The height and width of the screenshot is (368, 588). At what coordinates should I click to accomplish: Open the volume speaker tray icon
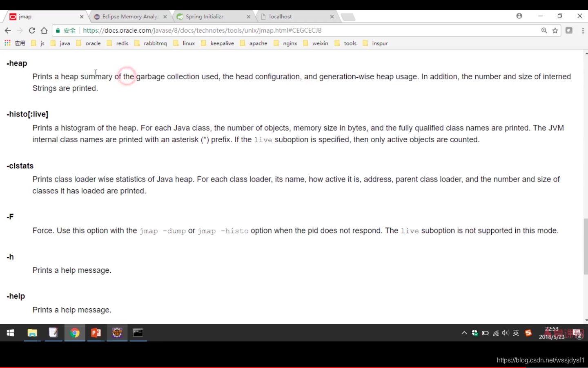click(x=506, y=333)
